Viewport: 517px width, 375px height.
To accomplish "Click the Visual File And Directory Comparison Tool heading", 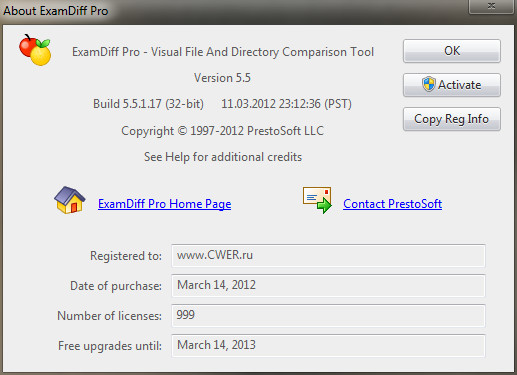I will (x=223, y=52).
